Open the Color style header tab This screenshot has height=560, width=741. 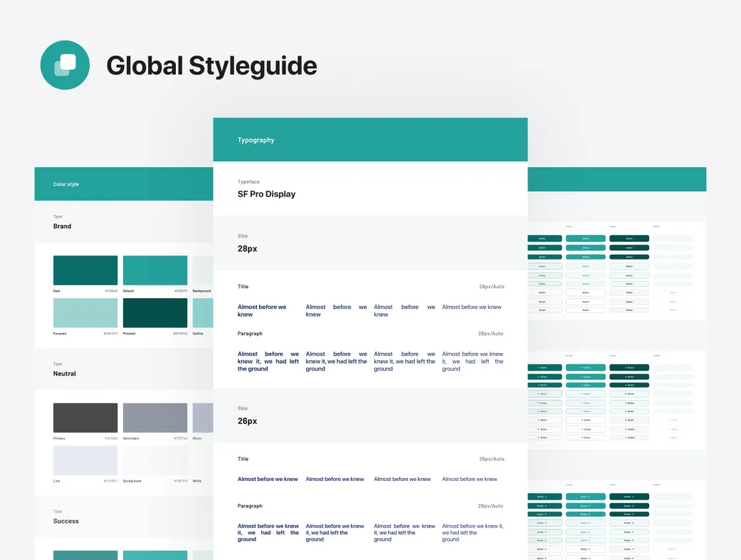[66, 184]
